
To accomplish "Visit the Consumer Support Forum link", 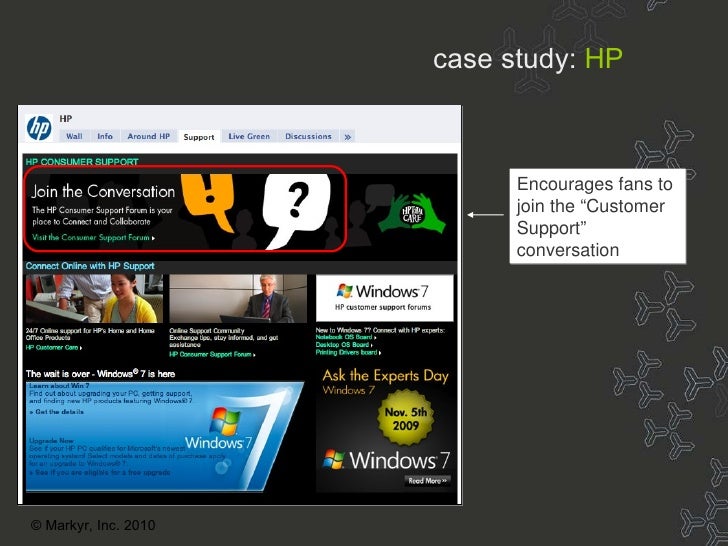I will click(93, 237).
